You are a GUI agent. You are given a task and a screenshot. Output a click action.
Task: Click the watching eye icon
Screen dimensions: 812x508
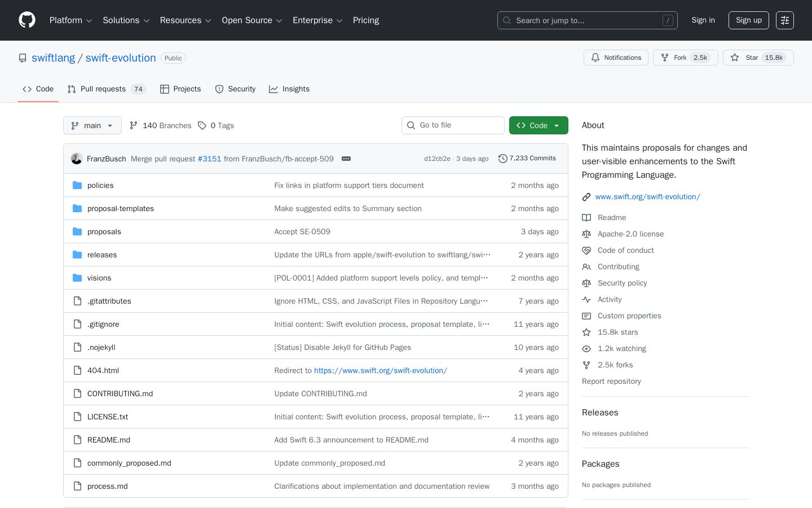click(586, 349)
